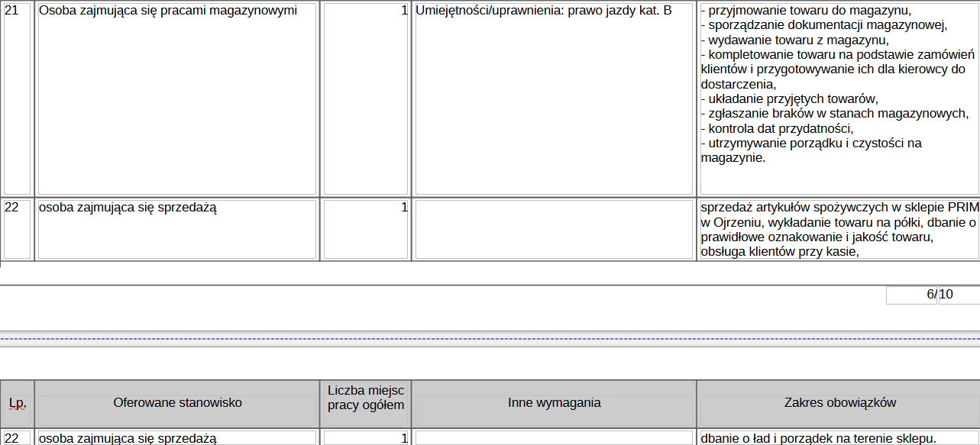The height and width of the screenshot is (445, 980).
Task: Click the dashed page break line
Action: coord(489,337)
